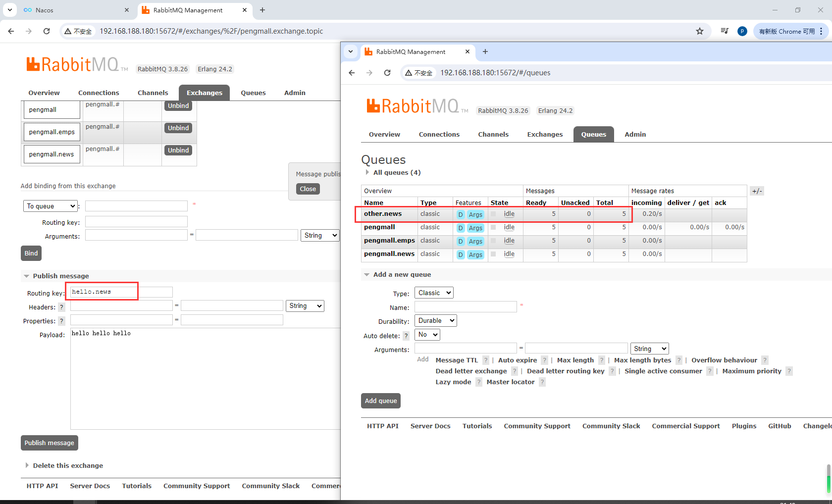The image size is (832, 504).
Task: Unbind pengmall.emps queue binding
Action: click(178, 128)
